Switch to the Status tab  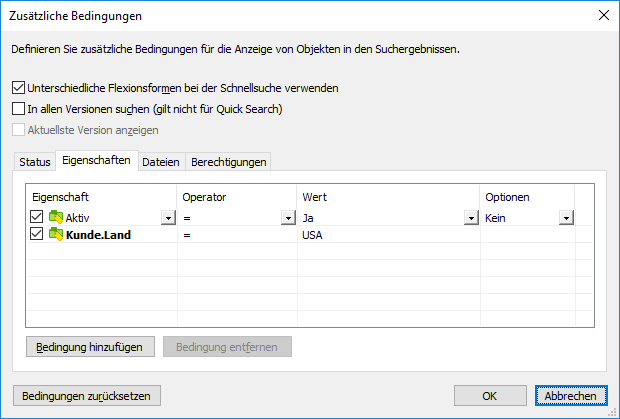pyautogui.click(x=34, y=162)
